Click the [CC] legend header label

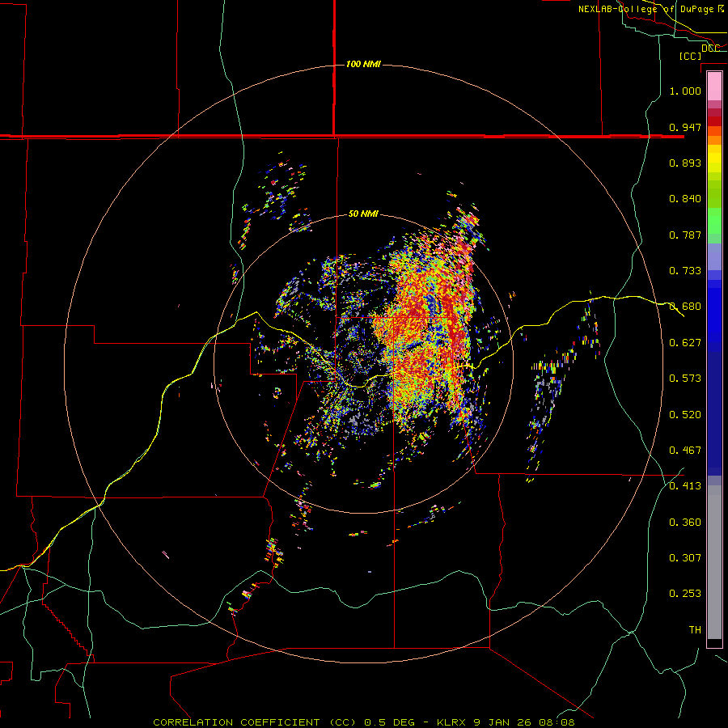690,56
